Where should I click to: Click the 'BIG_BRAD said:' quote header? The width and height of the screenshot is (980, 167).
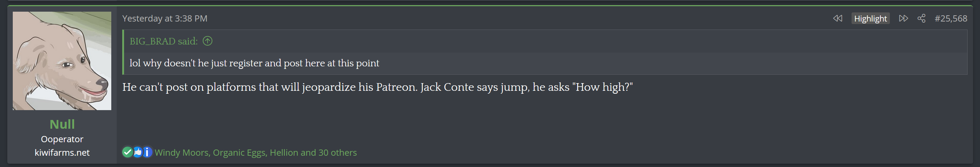click(163, 41)
